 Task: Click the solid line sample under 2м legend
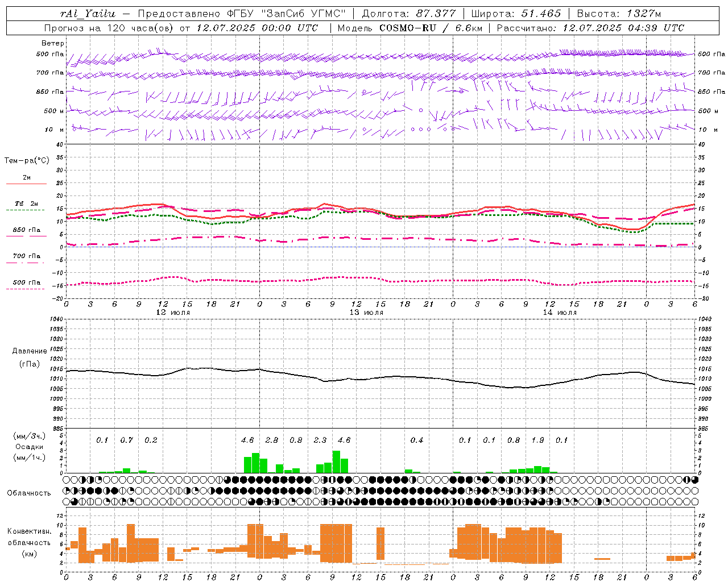coord(26,184)
